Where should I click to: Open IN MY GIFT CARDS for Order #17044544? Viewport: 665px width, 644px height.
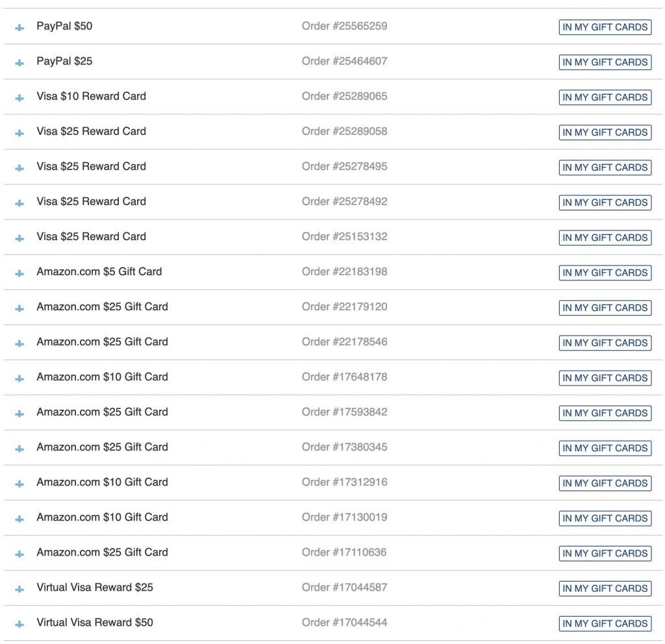point(605,623)
